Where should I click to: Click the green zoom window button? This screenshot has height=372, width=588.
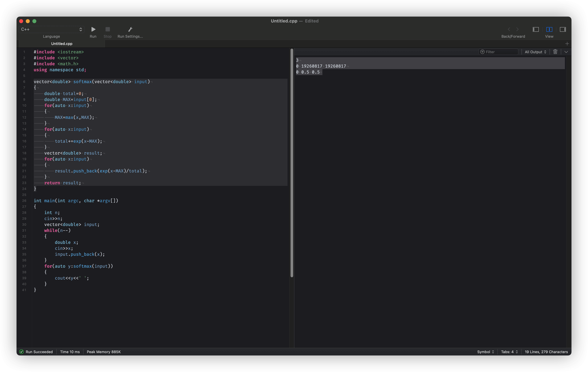34,21
